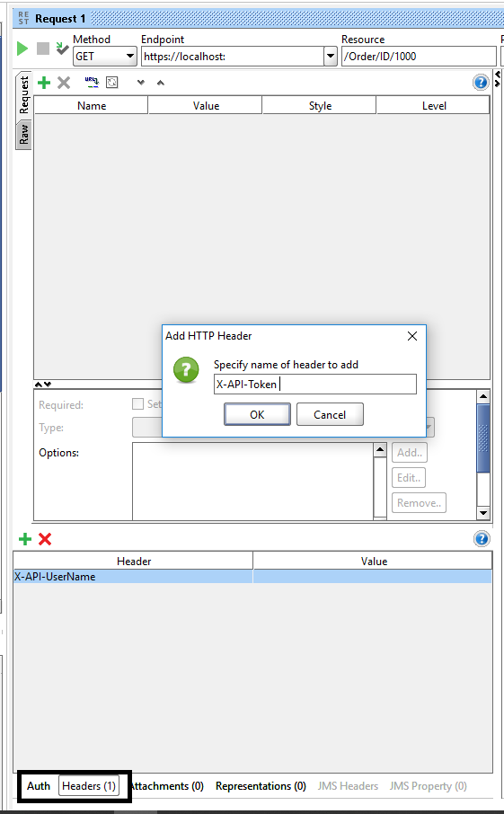504x814 pixels.
Task: Open the Endpoint dropdown arrow
Action: point(330,56)
